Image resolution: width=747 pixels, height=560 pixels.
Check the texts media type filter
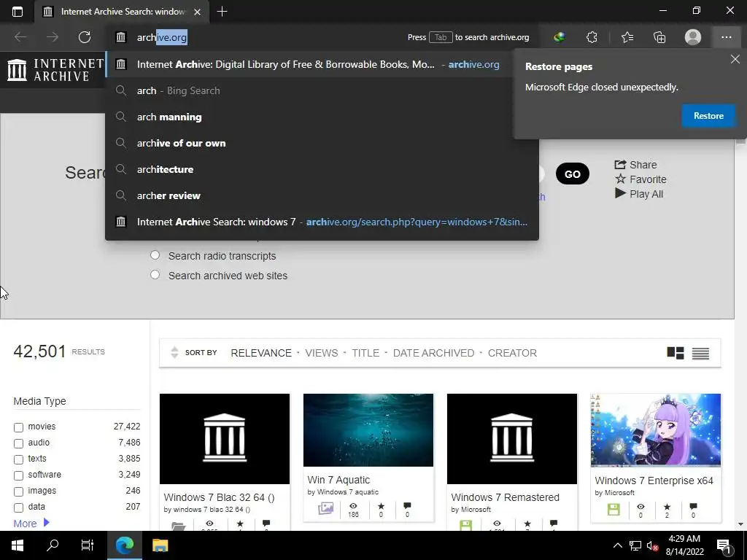tap(18, 459)
